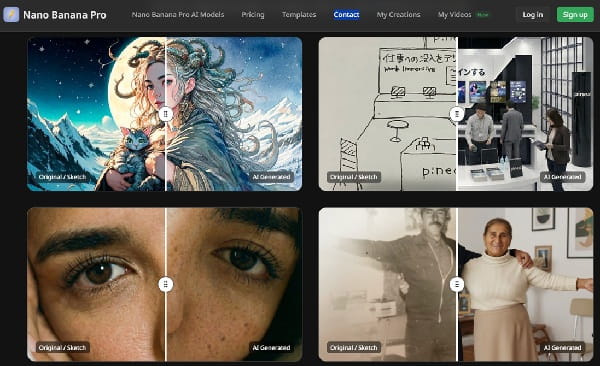Click Original / Sketch label on anime image

pyautogui.click(x=62, y=177)
